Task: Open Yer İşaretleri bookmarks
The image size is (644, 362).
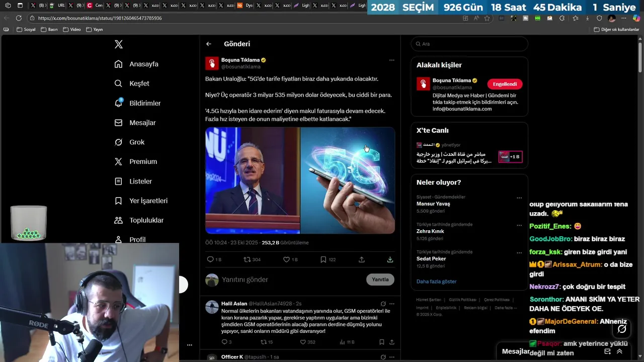Action: [141, 201]
